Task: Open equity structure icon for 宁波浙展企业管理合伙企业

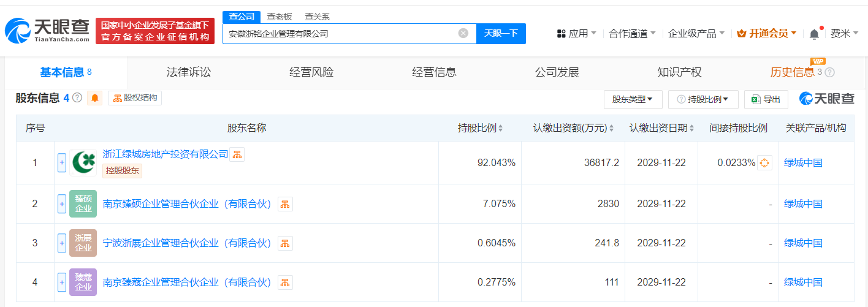Action: (285, 243)
